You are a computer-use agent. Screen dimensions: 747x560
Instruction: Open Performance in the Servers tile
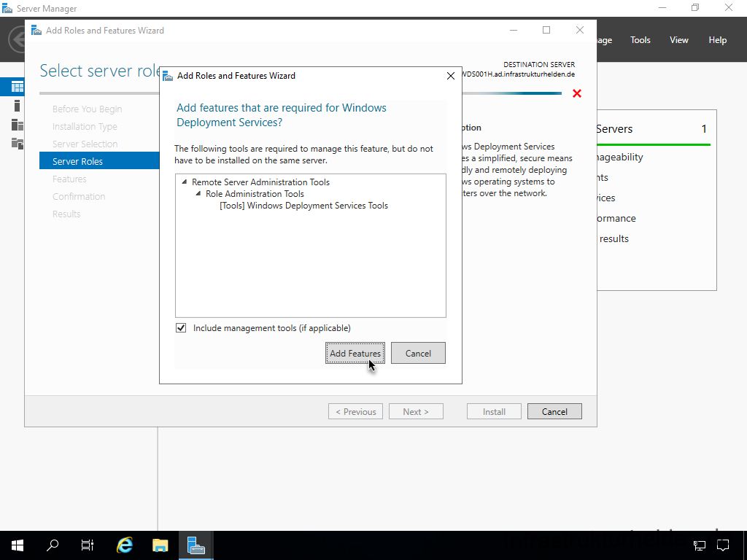[x=617, y=219]
